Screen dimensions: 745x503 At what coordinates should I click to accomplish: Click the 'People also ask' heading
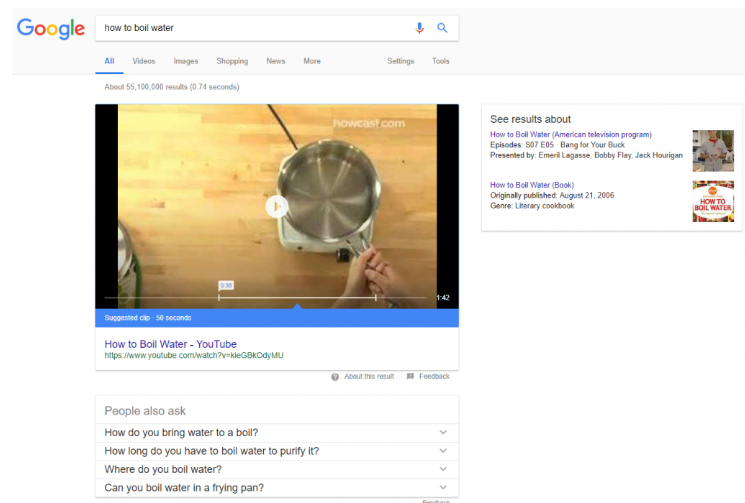[145, 411]
